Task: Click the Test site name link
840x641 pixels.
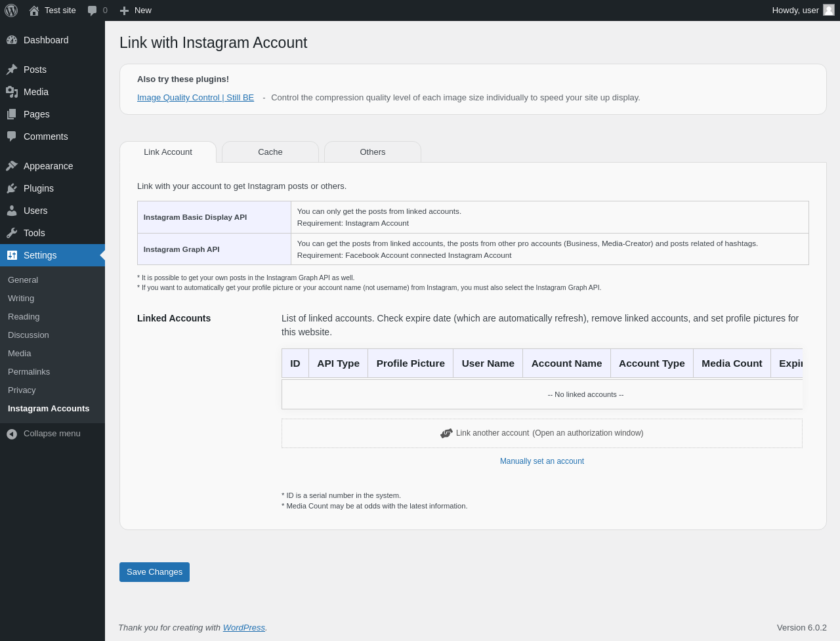Action: point(60,10)
